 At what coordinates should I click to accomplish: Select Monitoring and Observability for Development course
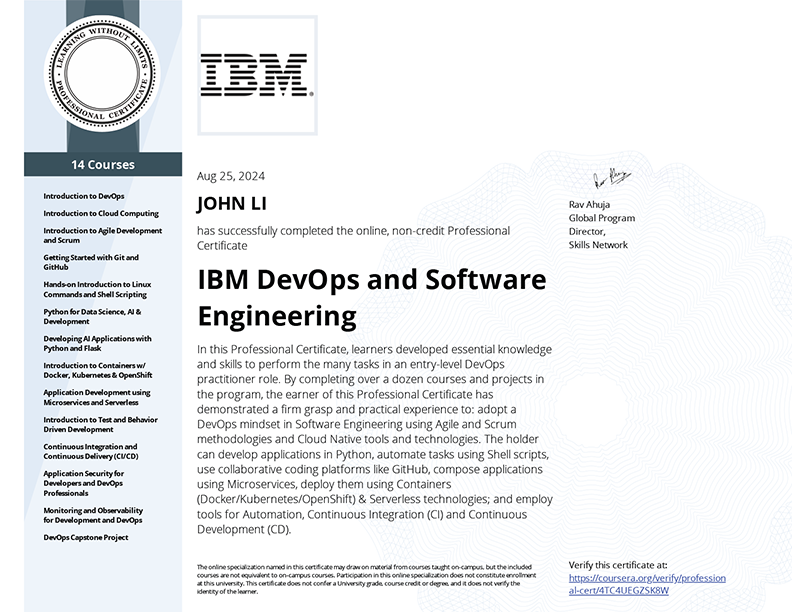click(x=93, y=515)
